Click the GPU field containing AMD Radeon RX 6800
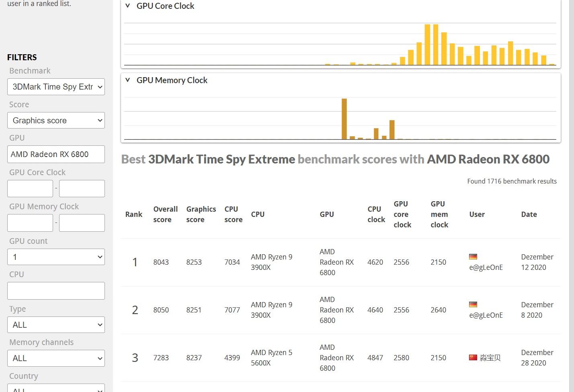 click(x=56, y=154)
